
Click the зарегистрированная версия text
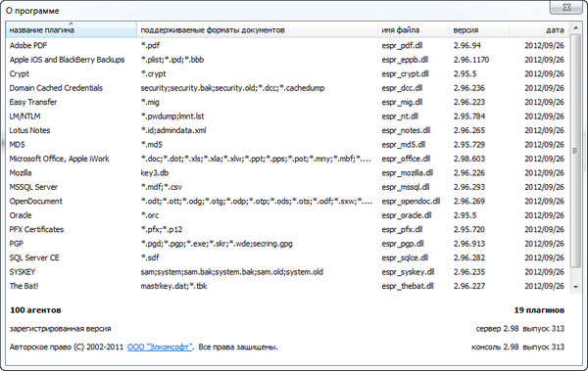click(x=61, y=329)
